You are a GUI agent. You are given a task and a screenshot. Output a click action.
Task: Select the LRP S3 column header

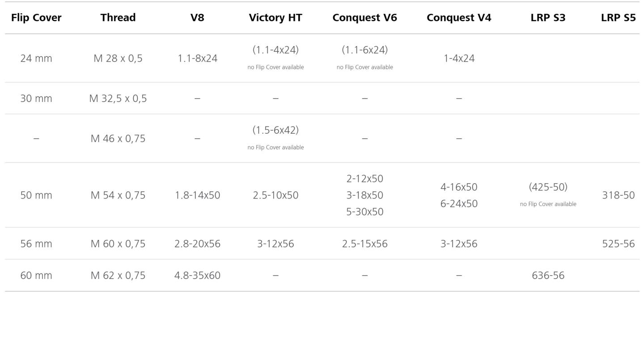click(548, 18)
